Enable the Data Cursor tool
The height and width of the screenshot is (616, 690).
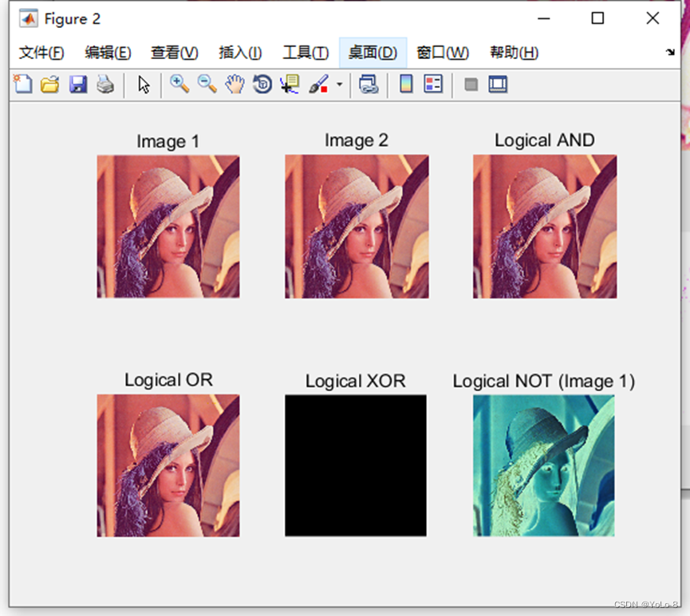pyautogui.click(x=290, y=84)
